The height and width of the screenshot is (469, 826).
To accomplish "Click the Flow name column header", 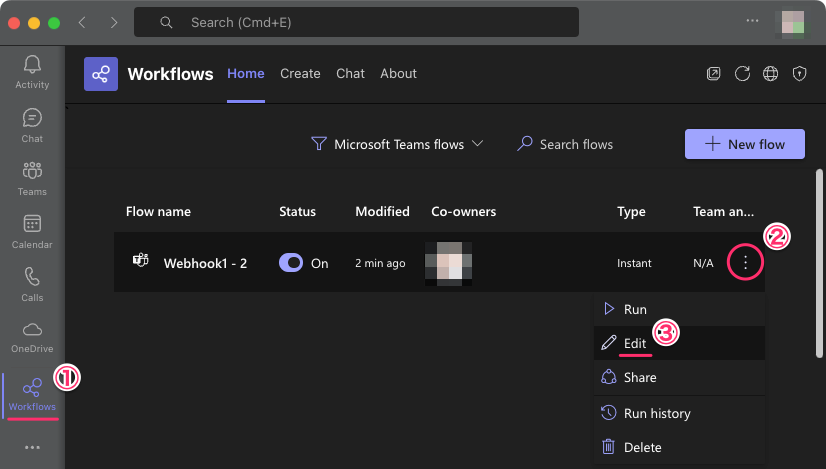I will [158, 211].
